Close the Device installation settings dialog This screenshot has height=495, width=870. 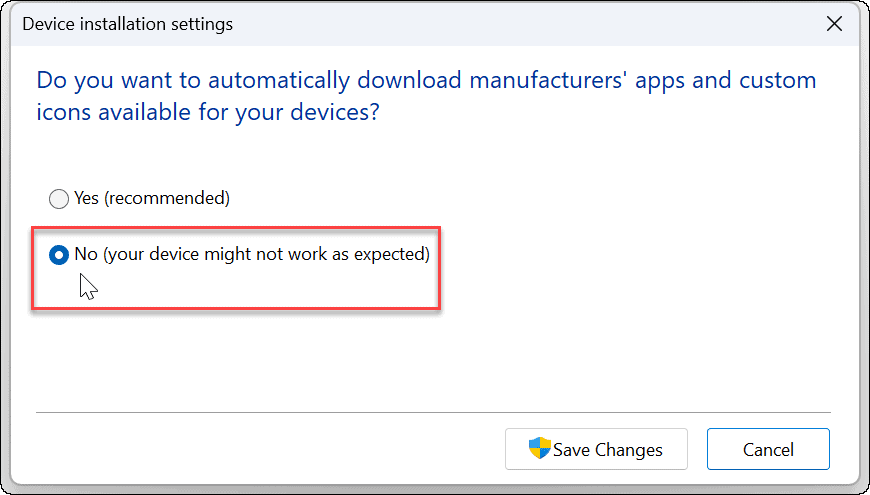click(834, 24)
